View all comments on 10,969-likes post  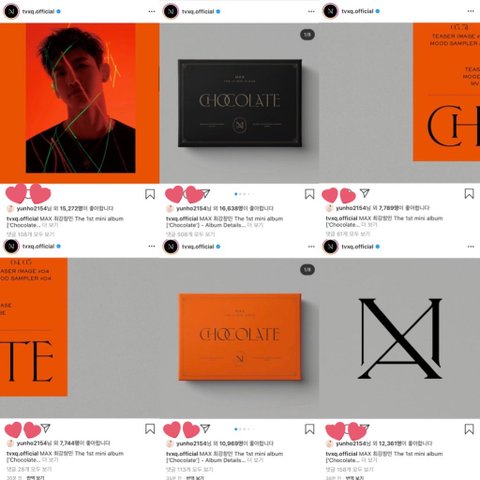pos(190,469)
